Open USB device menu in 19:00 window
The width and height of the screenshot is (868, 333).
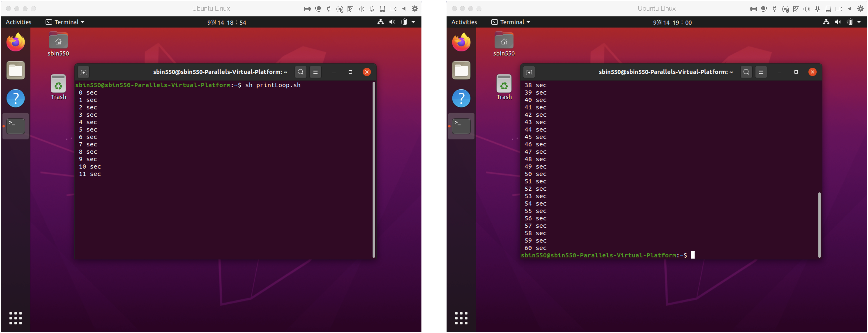pos(775,9)
